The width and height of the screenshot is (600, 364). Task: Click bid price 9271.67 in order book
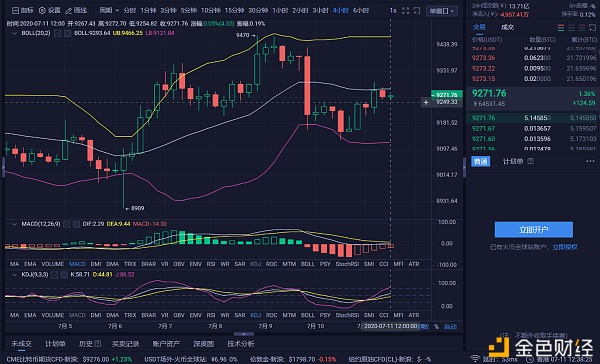(483, 129)
